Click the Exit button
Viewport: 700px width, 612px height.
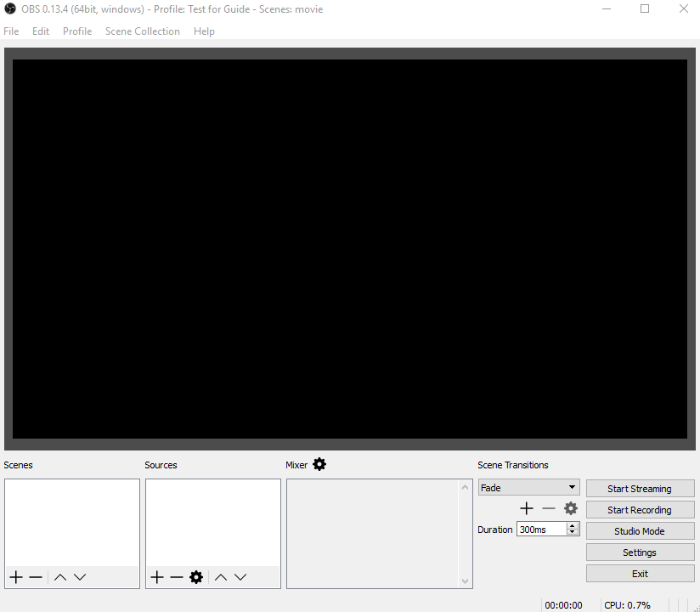(x=641, y=574)
